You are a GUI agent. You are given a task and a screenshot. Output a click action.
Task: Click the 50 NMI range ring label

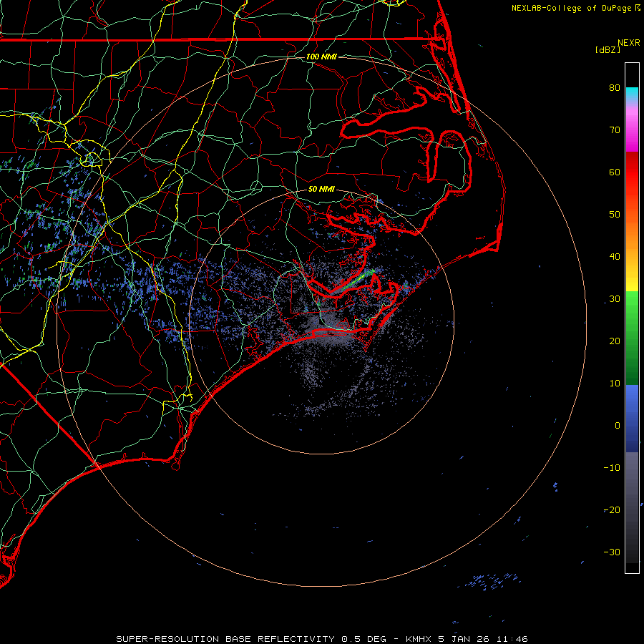click(x=321, y=189)
